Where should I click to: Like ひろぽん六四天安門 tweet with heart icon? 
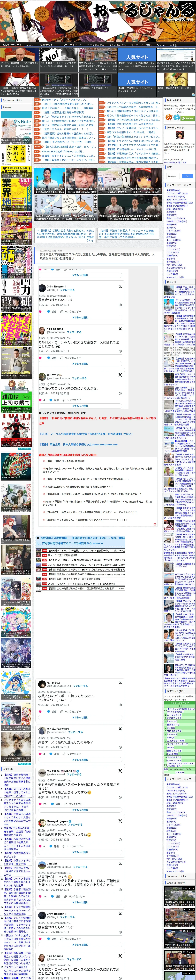(40, 754)
